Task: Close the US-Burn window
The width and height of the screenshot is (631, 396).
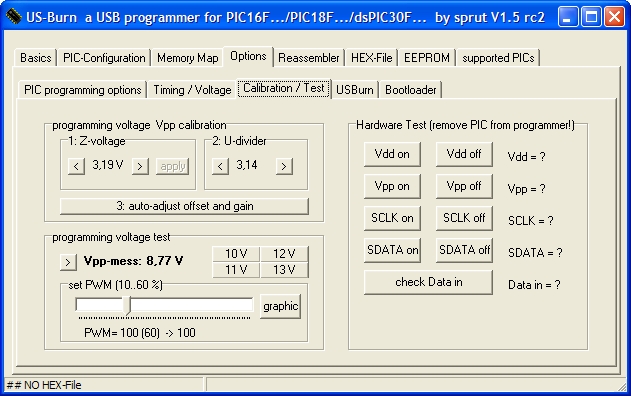Action: pos(615,17)
